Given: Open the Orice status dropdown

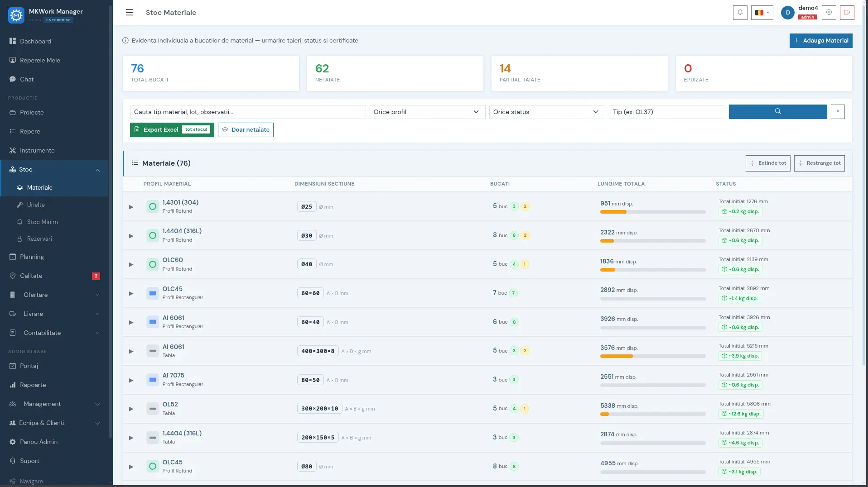Looking at the screenshot, I should pos(547,112).
